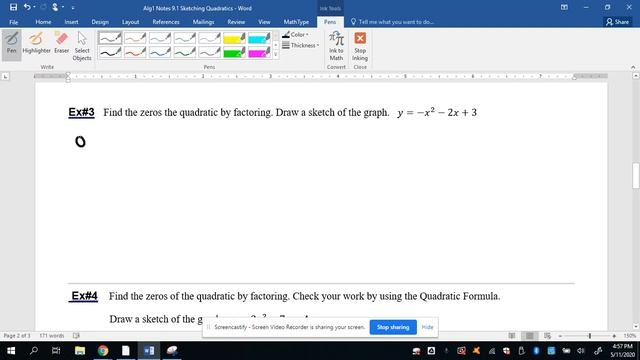
Task: Click the volume icon in the system tray
Action: click(x=581, y=351)
